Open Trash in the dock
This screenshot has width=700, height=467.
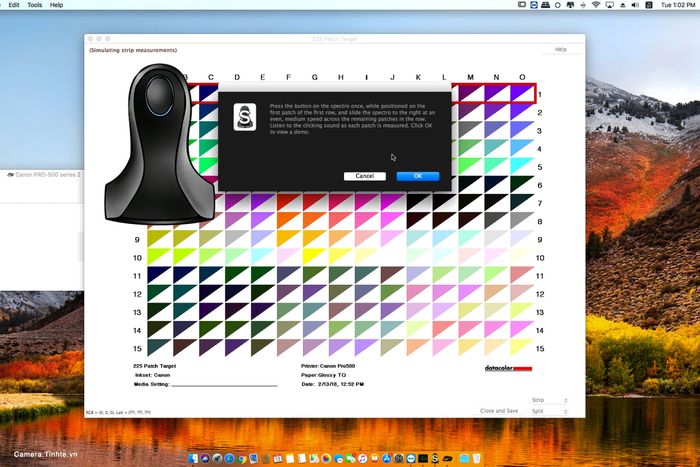pyautogui.click(x=477, y=459)
